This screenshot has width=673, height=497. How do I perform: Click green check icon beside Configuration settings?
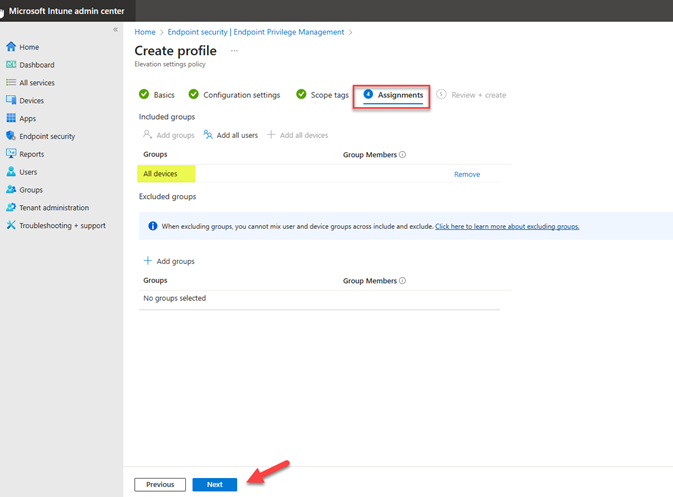pos(194,94)
